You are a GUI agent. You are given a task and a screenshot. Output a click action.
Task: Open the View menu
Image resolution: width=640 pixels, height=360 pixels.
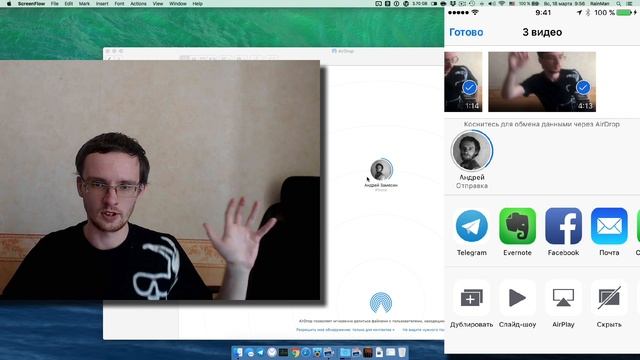[x=158, y=3]
